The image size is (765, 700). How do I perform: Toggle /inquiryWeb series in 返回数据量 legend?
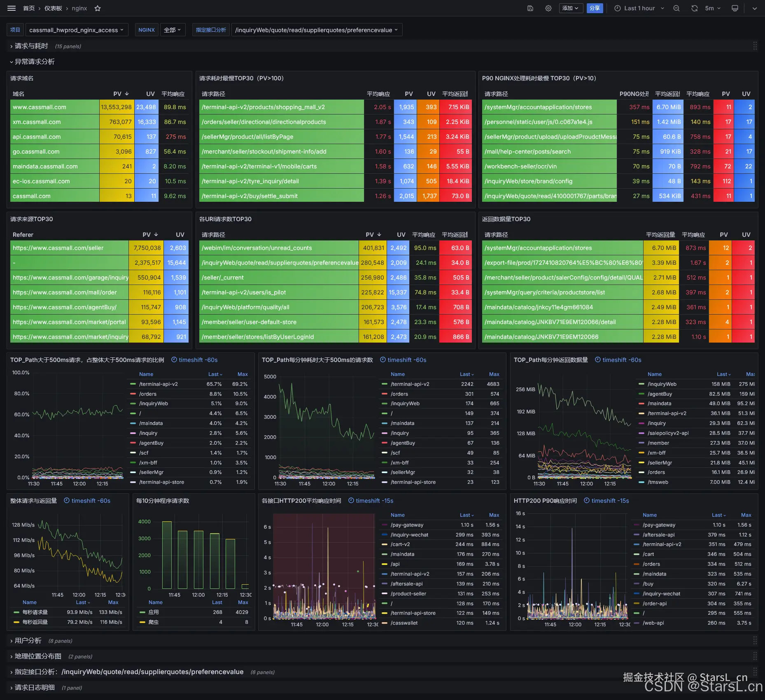662,384
